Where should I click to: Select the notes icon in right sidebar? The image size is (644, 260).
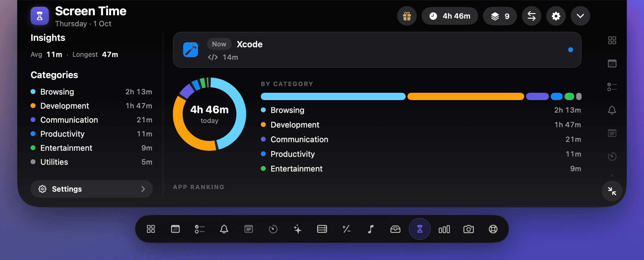(612, 133)
